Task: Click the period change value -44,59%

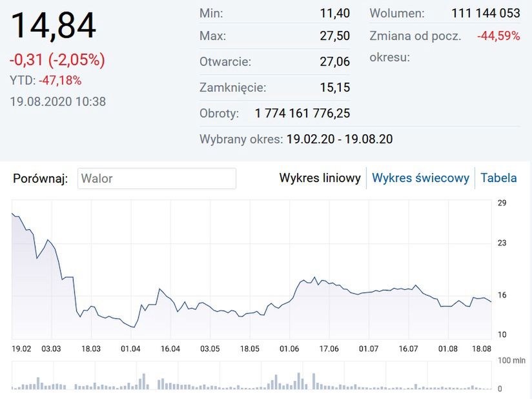Action: point(498,36)
